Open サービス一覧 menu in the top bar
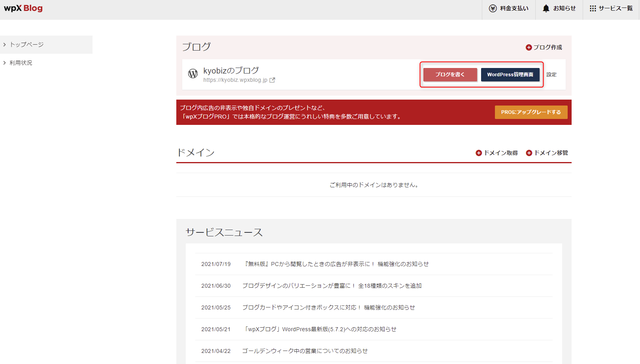This screenshot has width=640, height=364. coord(611,8)
